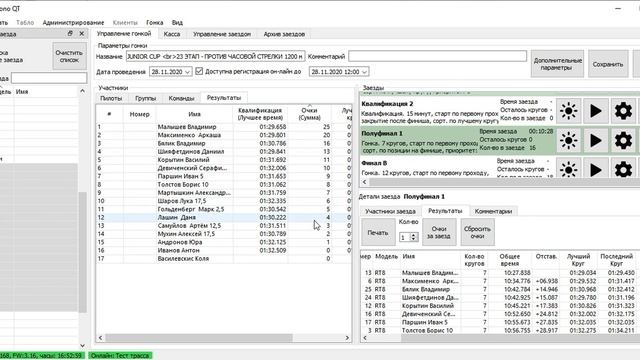Click Онлайн: Тест трасса status indicator
Viewport: 640px width, 360px height.
tap(120, 356)
